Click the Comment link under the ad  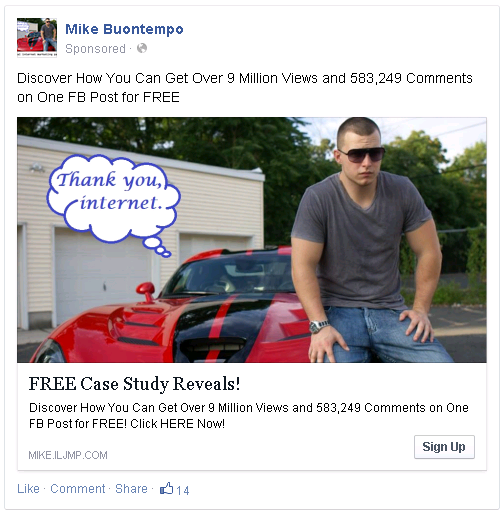(78, 489)
